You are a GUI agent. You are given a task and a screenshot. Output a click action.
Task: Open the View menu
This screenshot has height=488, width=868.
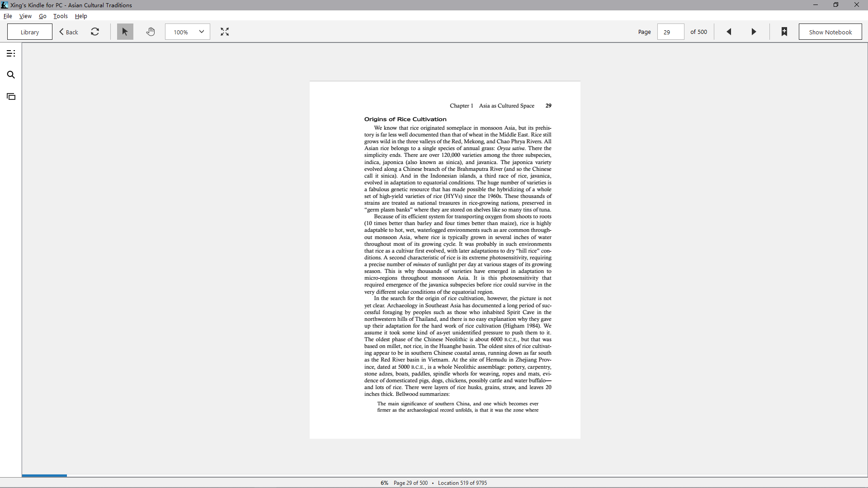(25, 16)
